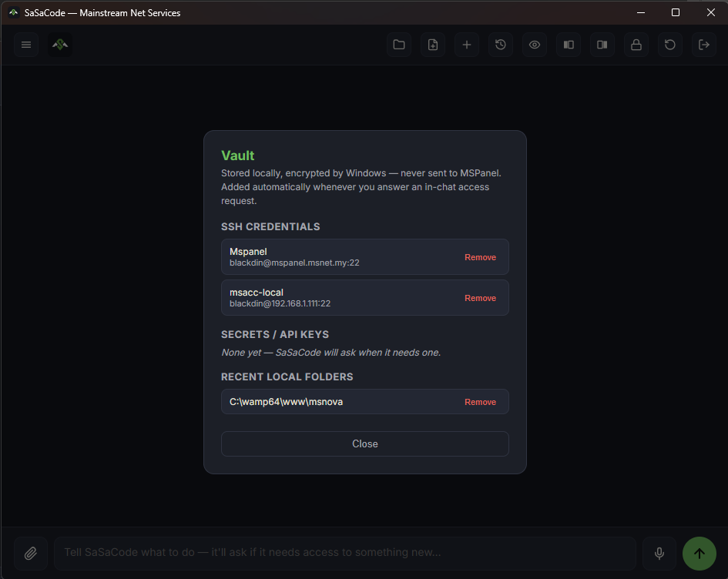Close the Vault dialog
The image size is (728, 579).
pyautogui.click(x=365, y=444)
